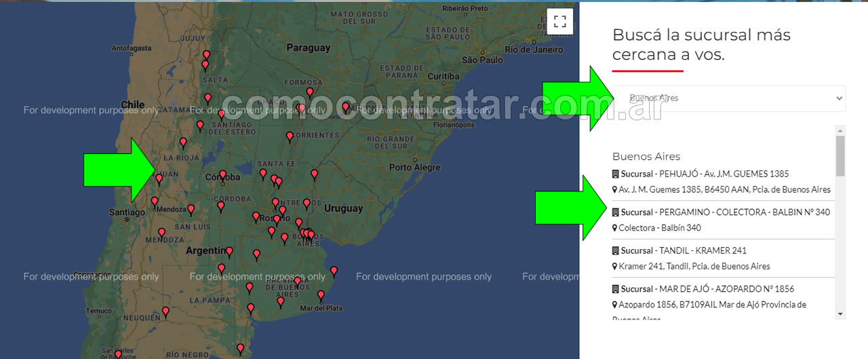Click the branch list scrollbar thumb

(841, 155)
